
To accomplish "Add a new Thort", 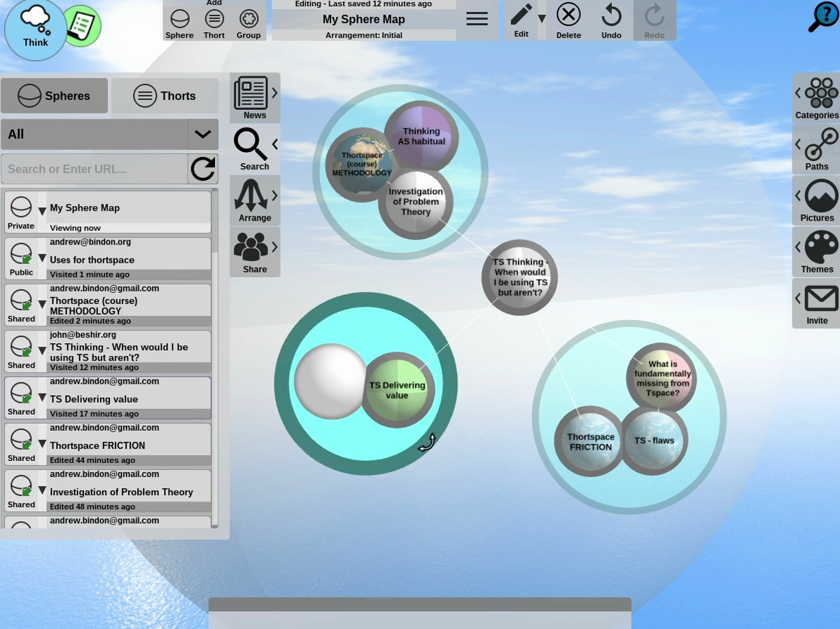I will [x=214, y=24].
